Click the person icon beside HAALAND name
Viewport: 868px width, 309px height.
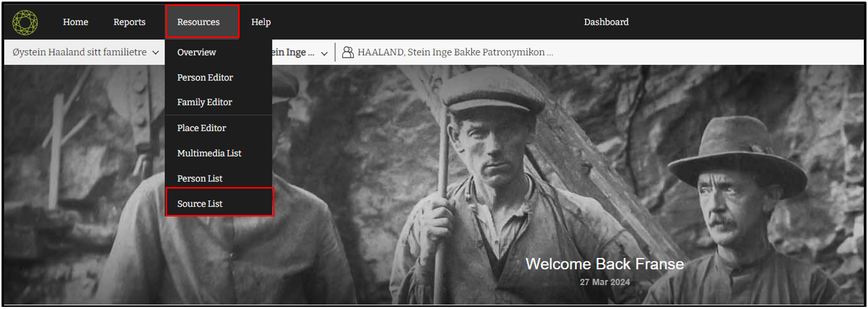click(348, 52)
